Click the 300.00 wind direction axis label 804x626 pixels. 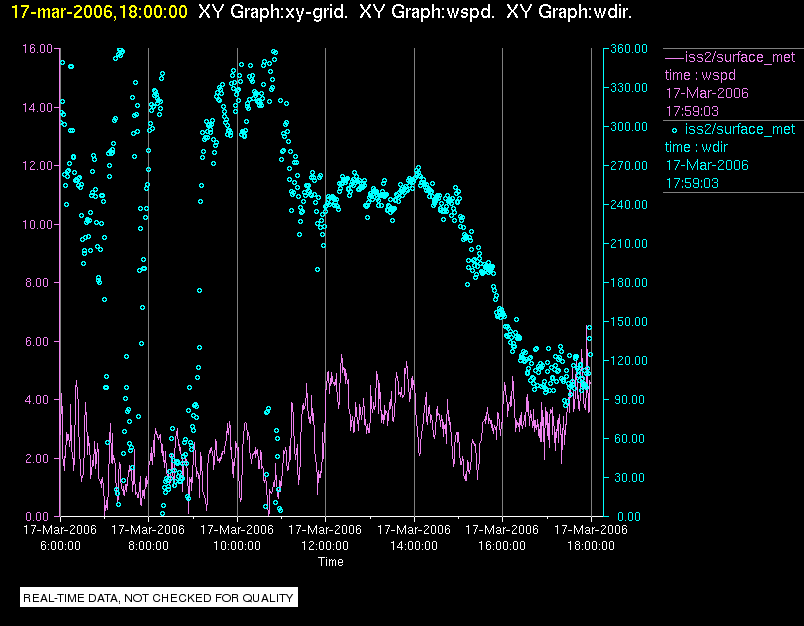(x=629, y=127)
